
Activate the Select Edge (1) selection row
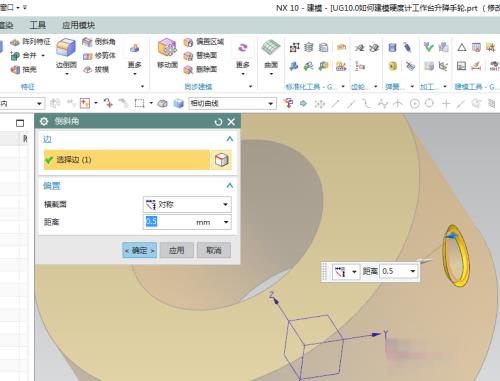(x=127, y=160)
